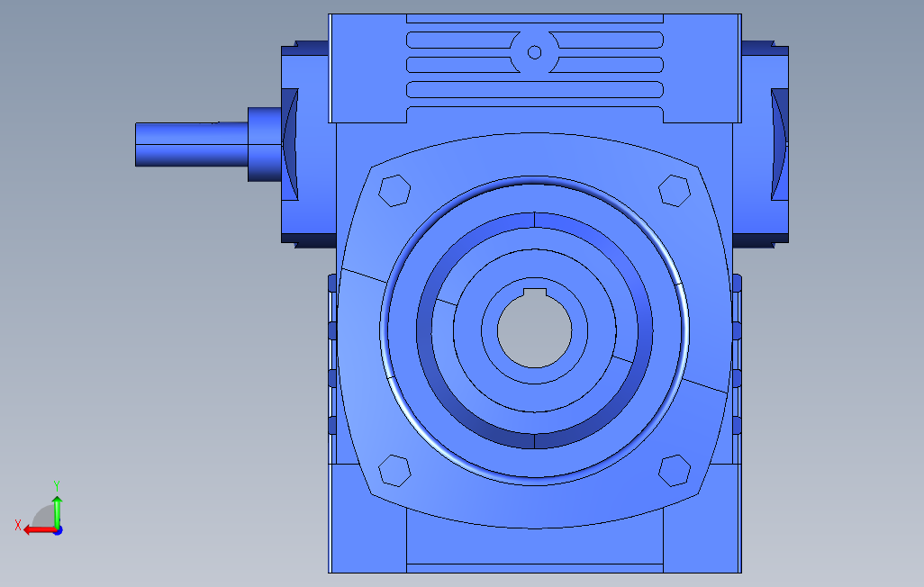Select the top-right hex bolt on the flange
924x587 pixels.
coord(675,190)
